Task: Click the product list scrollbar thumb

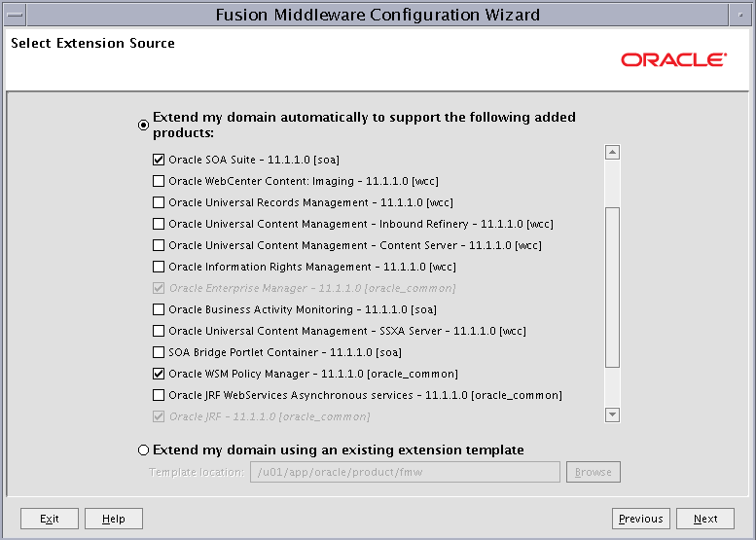Action: click(612, 287)
